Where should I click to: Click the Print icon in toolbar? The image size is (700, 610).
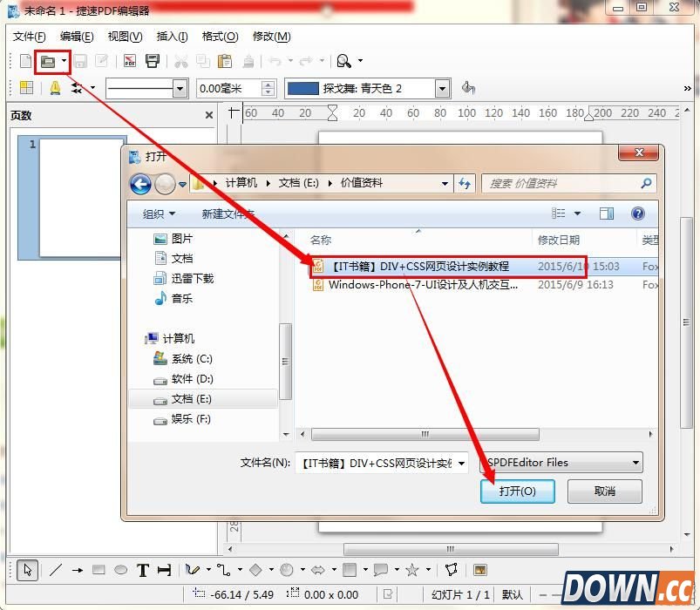click(153, 61)
